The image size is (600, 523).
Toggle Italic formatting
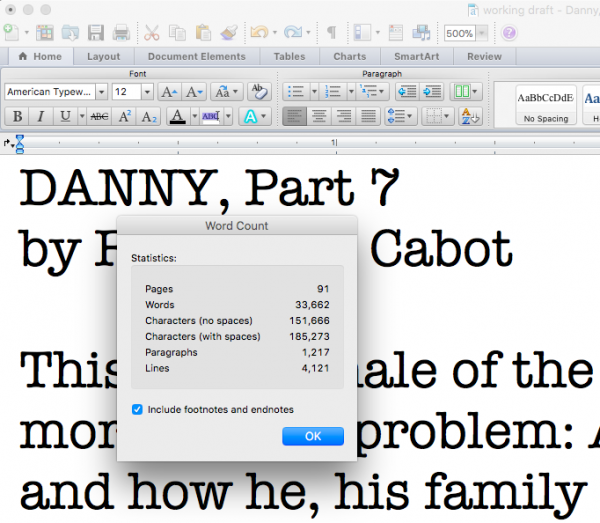40,116
